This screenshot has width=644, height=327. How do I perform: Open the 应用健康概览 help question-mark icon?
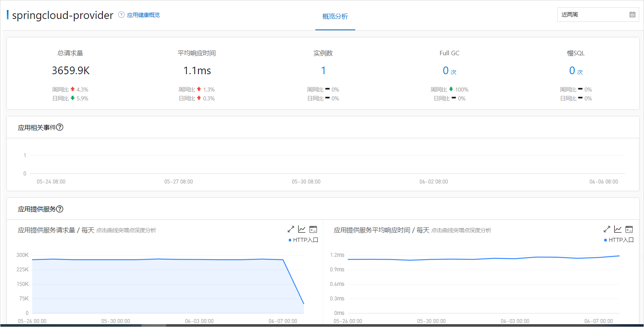click(121, 15)
